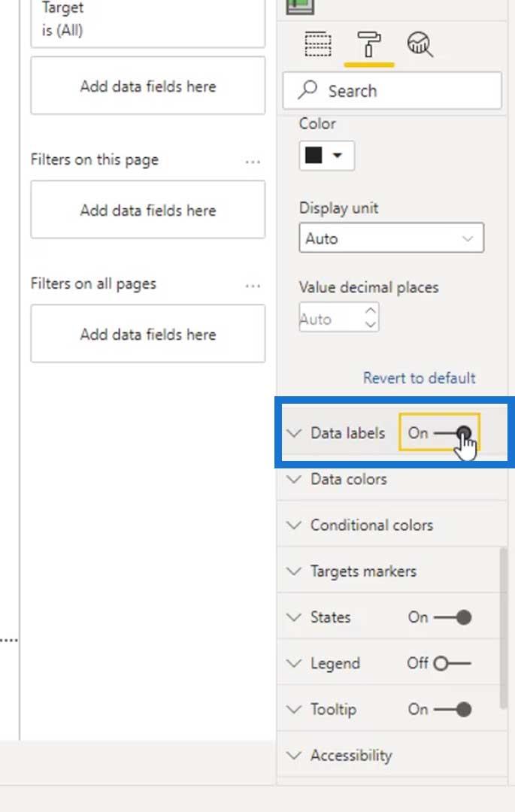Select the Format paint roller icon
This screenshot has height=812, width=515.
[x=368, y=44]
